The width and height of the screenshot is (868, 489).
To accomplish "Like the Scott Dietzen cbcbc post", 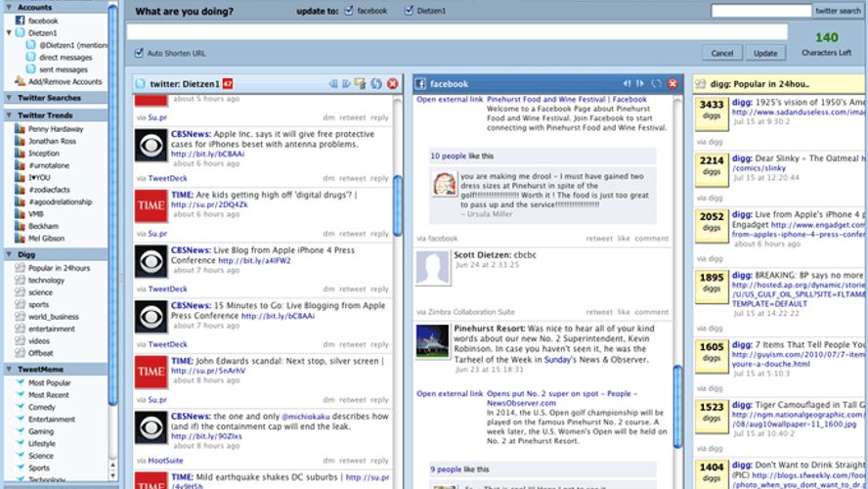I will (624, 312).
